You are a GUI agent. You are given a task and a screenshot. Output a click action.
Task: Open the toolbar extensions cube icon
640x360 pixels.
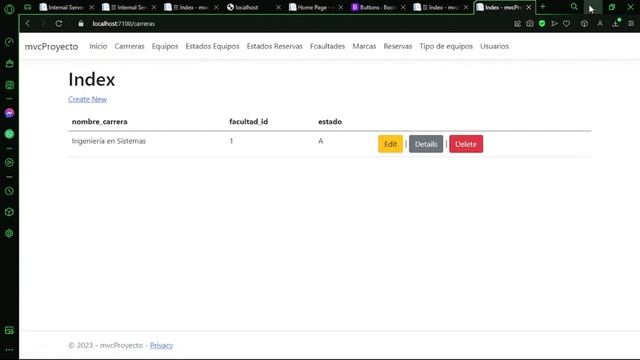[x=584, y=24]
